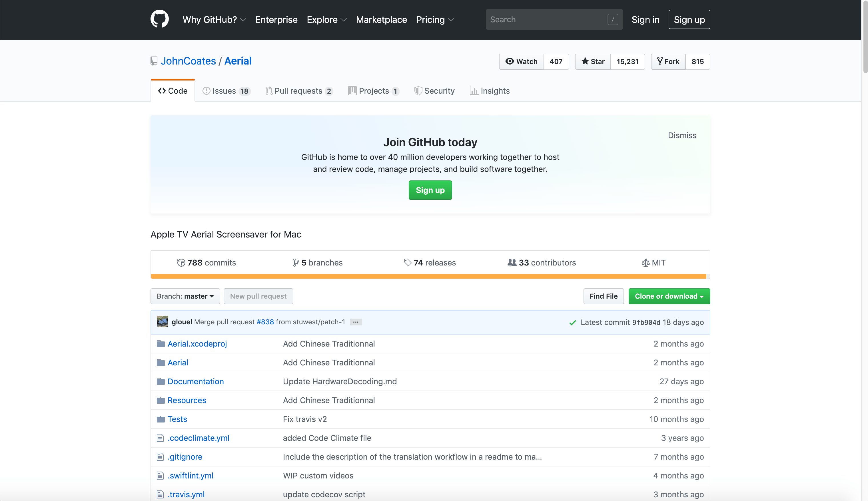Fork the Aerial repository
Screen dimensions: 868x501
click(668, 62)
